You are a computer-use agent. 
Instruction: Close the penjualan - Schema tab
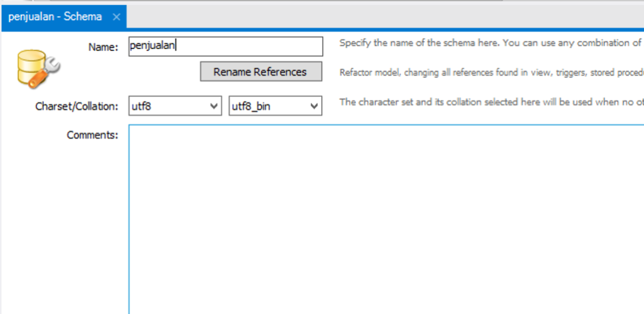coord(116,17)
